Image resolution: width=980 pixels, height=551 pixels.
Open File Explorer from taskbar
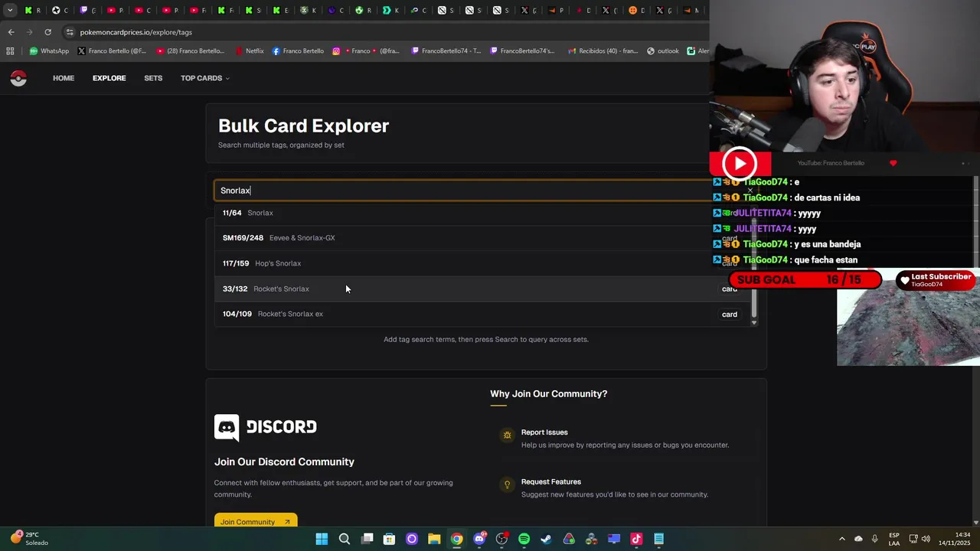click(434, 539)
